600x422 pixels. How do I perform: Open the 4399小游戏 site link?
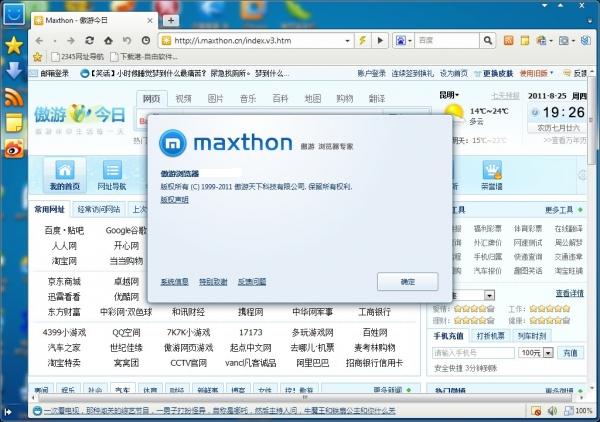[64, 332]
